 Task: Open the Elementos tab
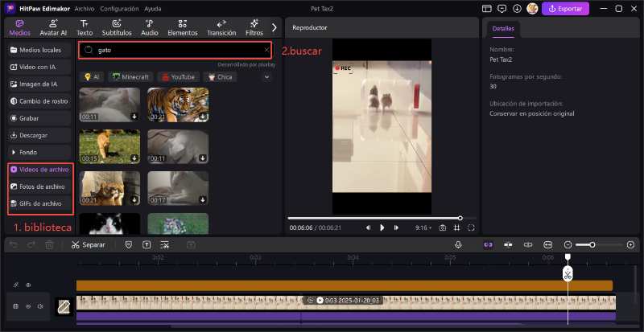pos(183,28)
